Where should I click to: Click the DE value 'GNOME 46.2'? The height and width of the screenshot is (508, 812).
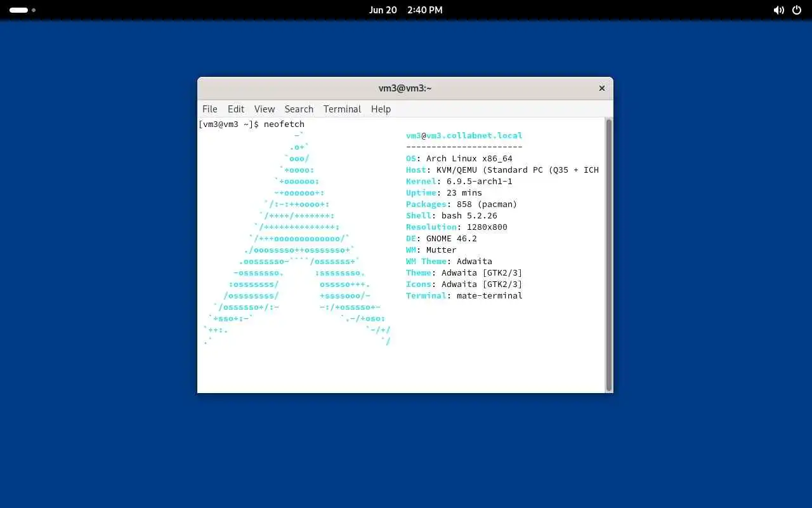click(x=452, y=239)
